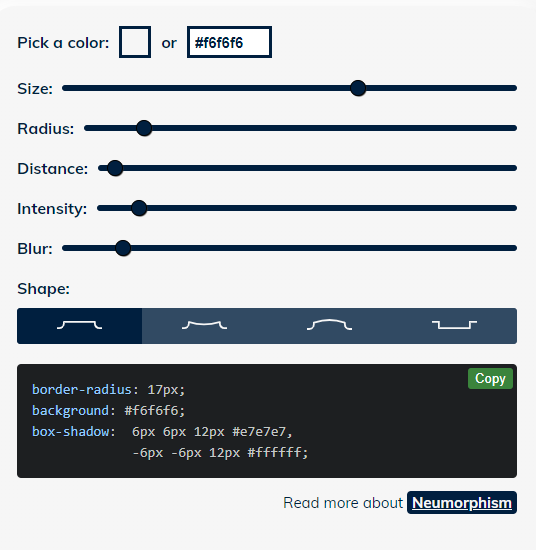Select the convex shape icon

point(329,326)
